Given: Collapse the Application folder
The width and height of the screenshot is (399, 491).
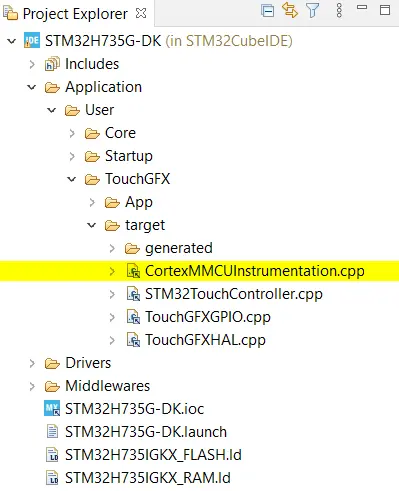Looking at the screenshot, I should click(32, 87).
